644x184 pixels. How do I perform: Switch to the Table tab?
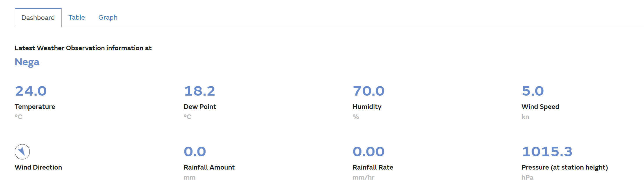(77, 17)
